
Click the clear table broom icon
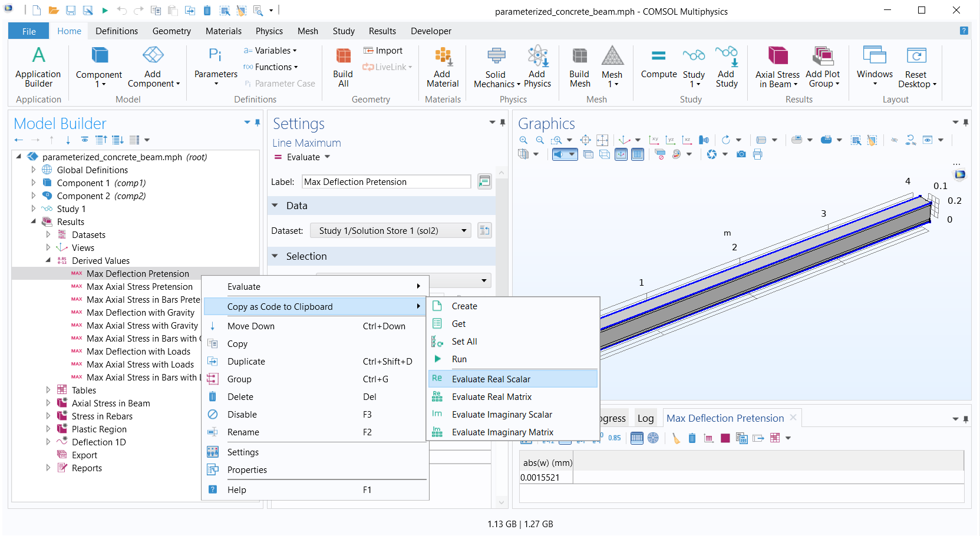coord(676,438)
